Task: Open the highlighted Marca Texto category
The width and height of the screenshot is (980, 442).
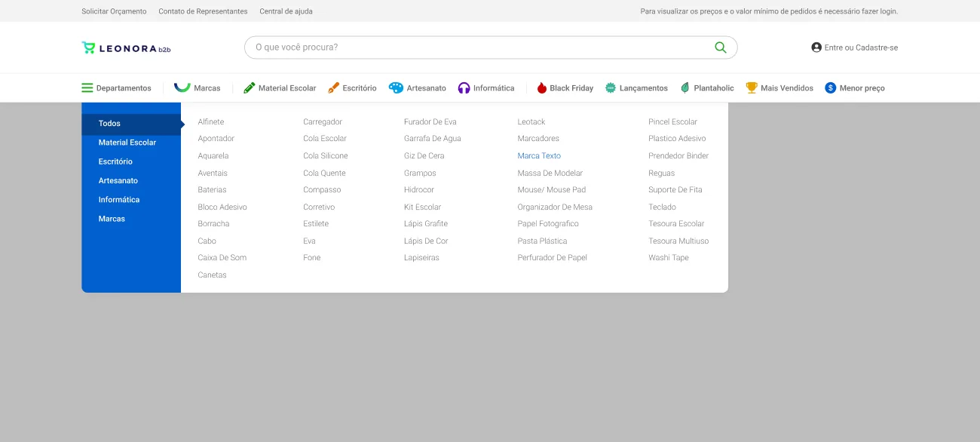Action: click(x=539, y=156)
